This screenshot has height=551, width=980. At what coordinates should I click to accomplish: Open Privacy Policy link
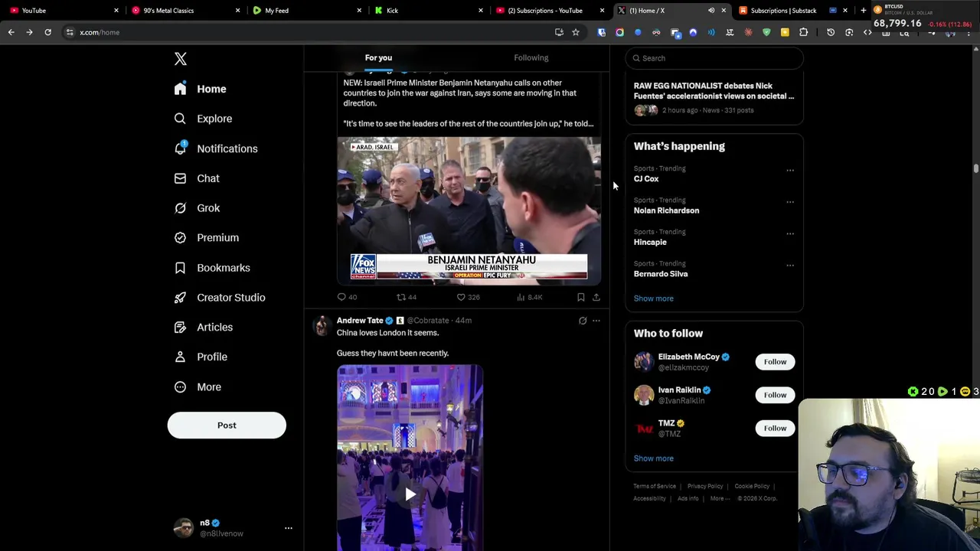[704, 486]
